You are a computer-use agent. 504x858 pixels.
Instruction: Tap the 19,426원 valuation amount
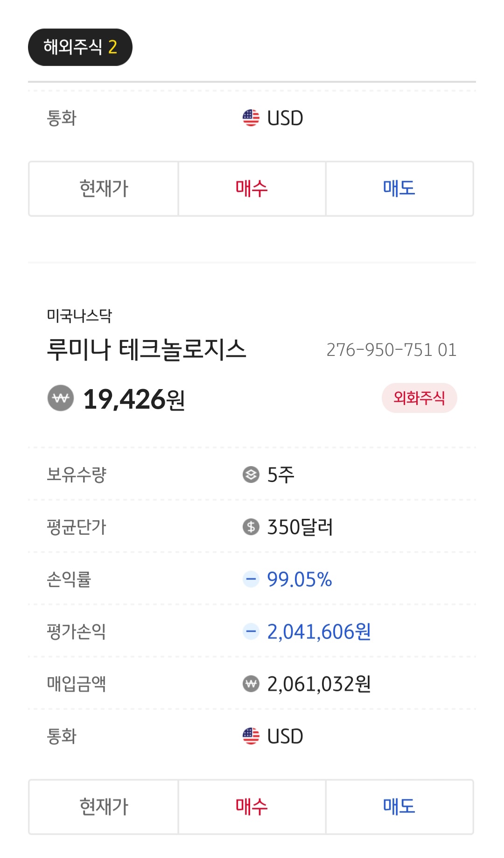(x=134, y=399)
